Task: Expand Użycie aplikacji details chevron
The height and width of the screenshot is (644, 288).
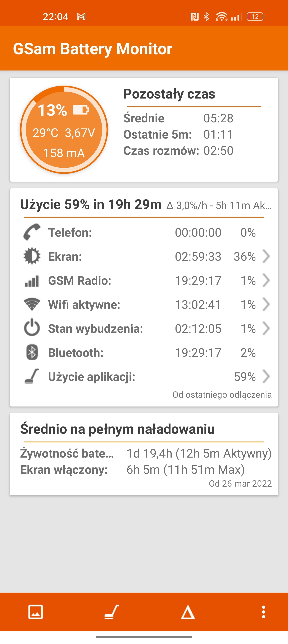Action: tap(266, 376)
